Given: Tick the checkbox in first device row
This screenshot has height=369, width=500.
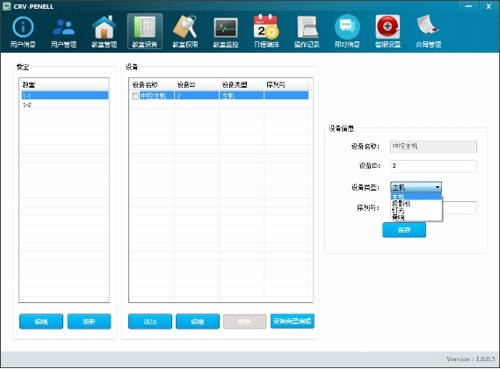Looking at the screenshot, I should (135, 96).
